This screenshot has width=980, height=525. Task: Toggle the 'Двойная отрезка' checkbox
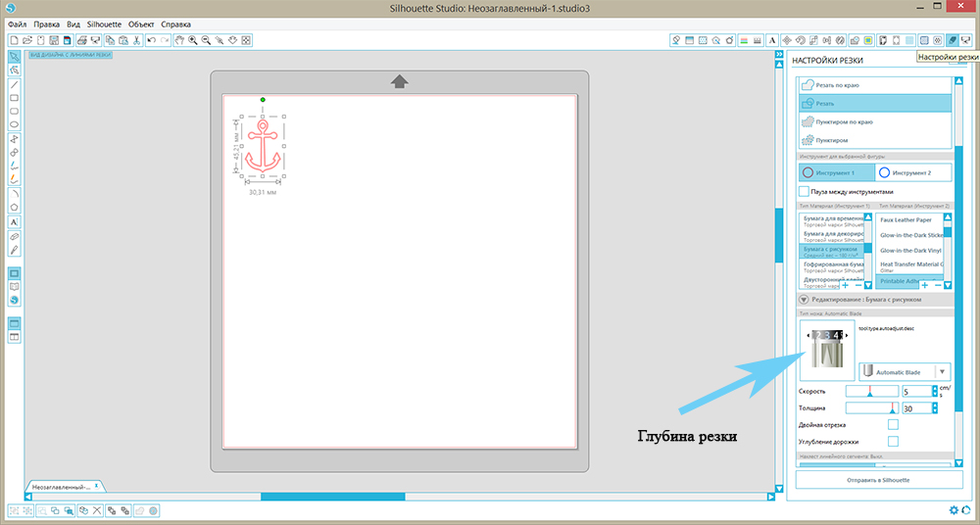tap(892, 424)
